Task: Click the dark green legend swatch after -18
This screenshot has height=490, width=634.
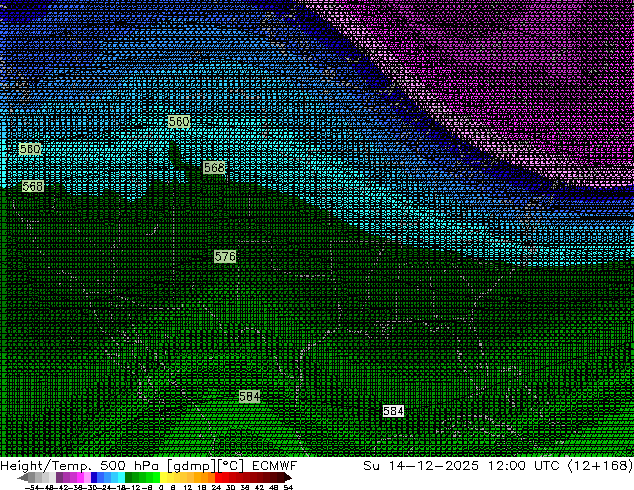Action: (129, 477)
